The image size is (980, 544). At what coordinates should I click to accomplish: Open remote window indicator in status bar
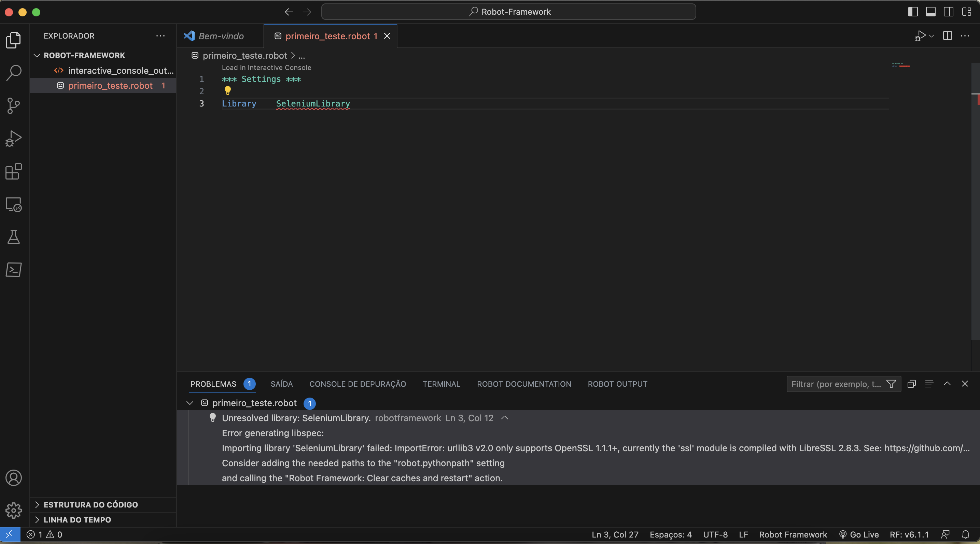tap(10, 534)
